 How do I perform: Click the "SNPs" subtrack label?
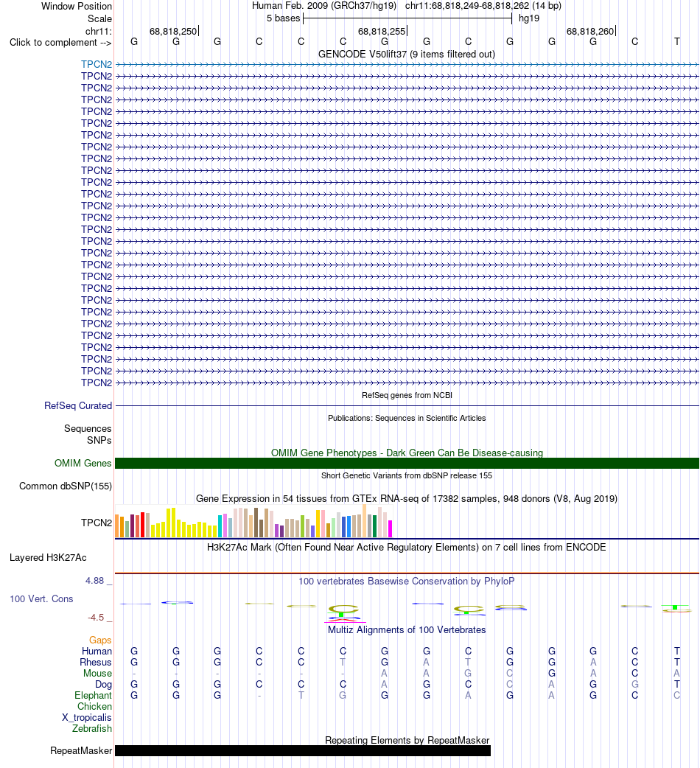point(99,440)
